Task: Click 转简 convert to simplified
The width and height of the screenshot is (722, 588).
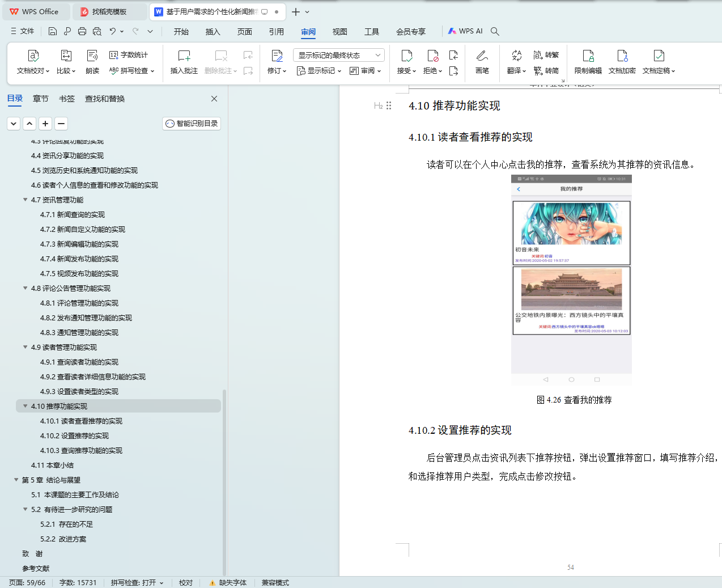Action: coord(546,71)
